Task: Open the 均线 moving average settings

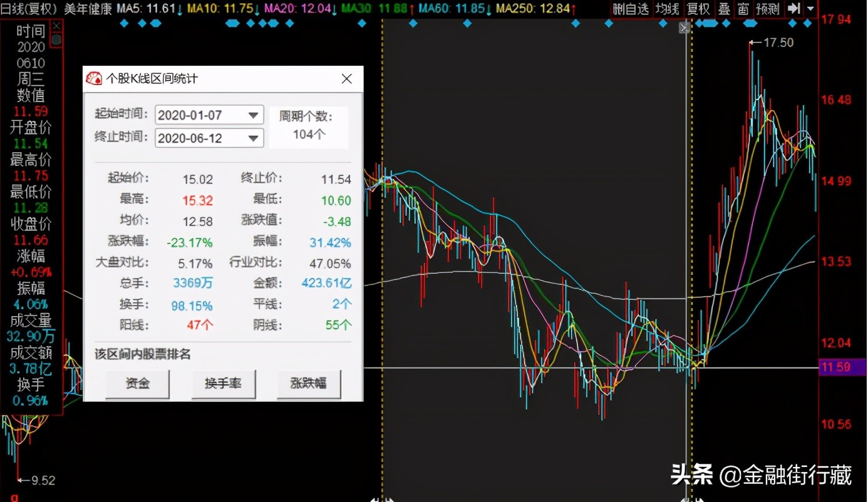Action: pyautogui.click(x=667, y=9)
